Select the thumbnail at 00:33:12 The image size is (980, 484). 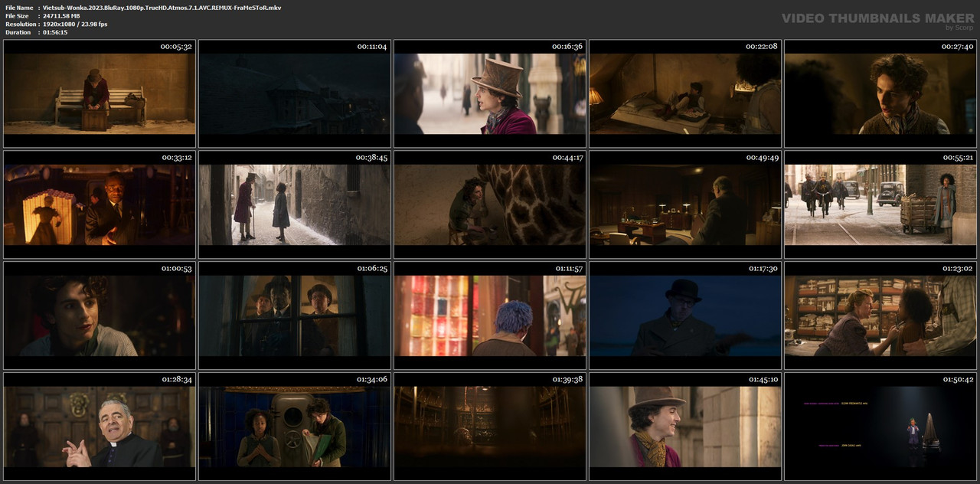[x=100, y=204]
